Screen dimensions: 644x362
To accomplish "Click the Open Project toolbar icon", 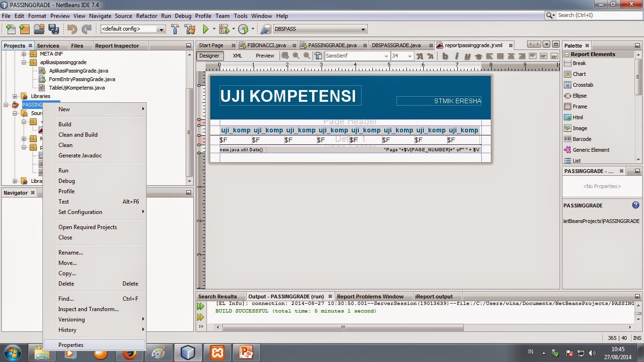I will 39,29.
